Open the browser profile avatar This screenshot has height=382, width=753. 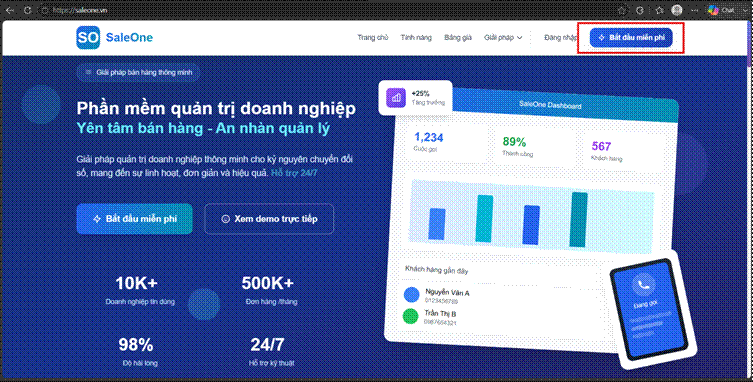point(677,10)
